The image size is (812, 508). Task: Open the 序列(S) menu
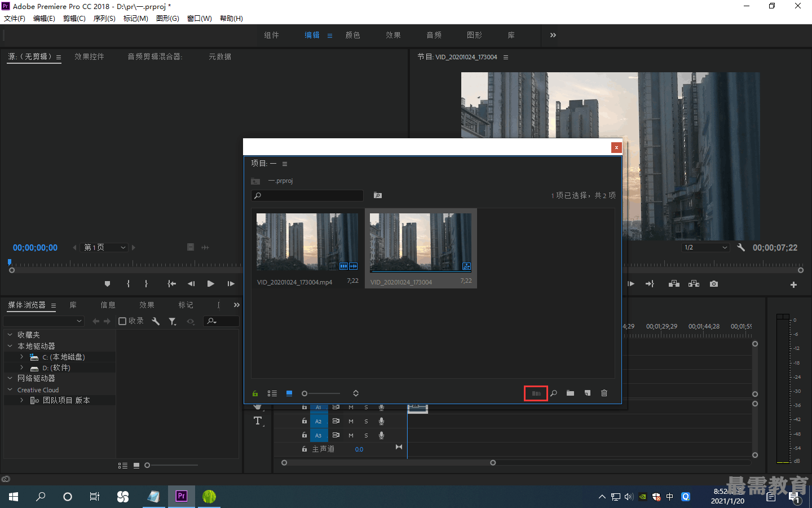pyautogui.click(x=104, y=19)
